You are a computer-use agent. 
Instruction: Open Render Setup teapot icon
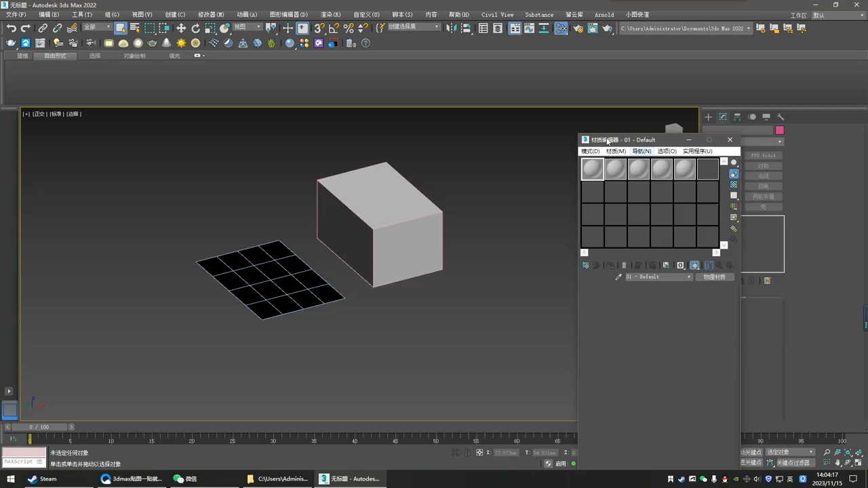point(578,28)
